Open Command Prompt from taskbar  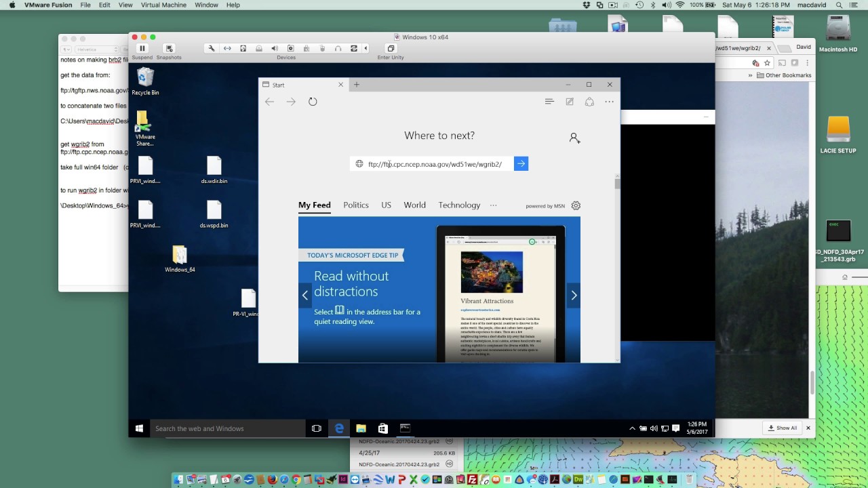click(x=405, y=428)
